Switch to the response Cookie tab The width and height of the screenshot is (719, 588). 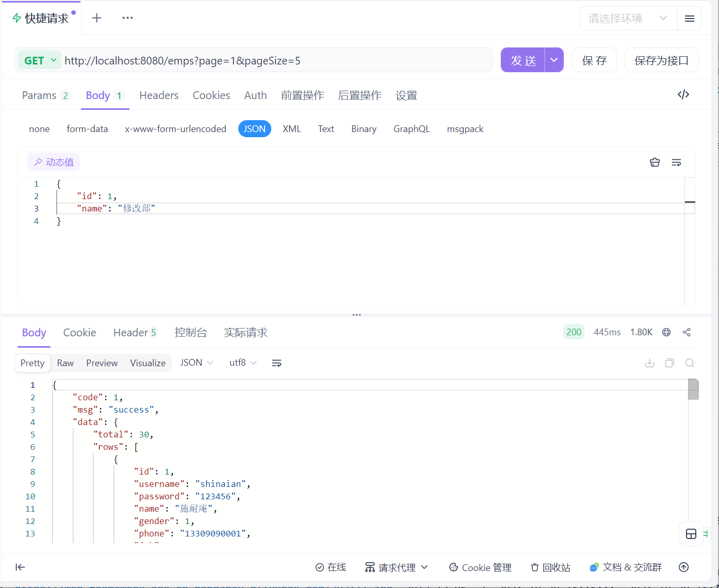coord(79,333)
